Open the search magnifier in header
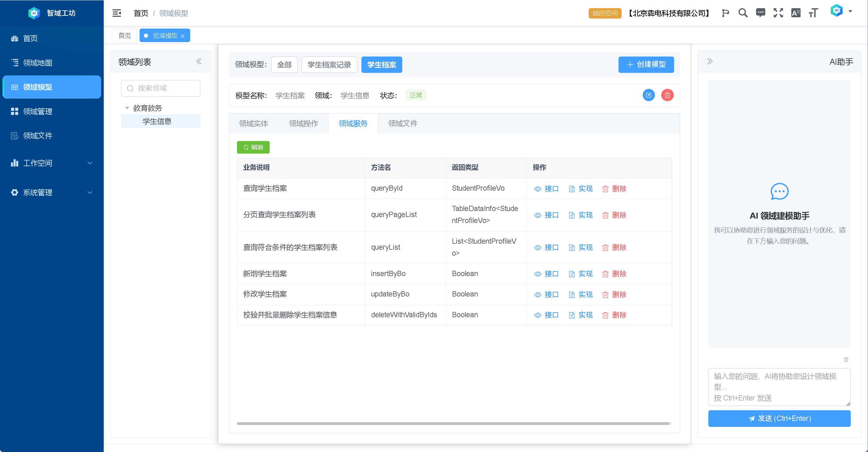868x452 pixels. tap(743, 13)
